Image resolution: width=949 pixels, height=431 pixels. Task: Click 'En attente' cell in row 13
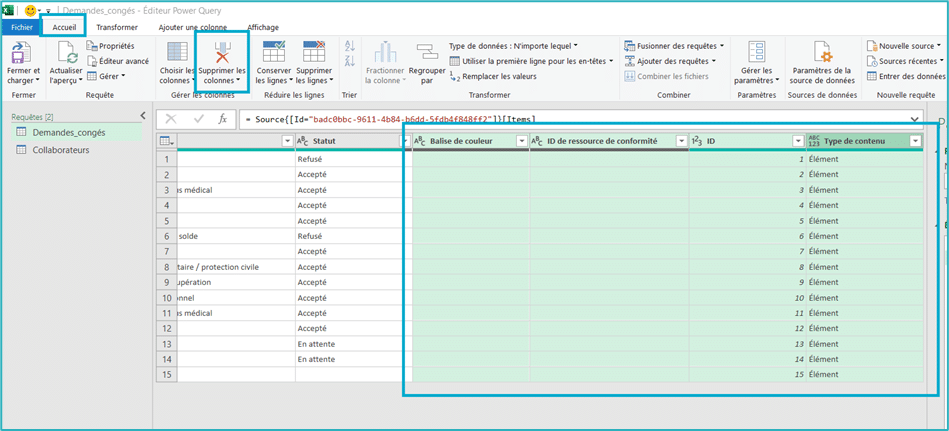(x=353, y=344)
